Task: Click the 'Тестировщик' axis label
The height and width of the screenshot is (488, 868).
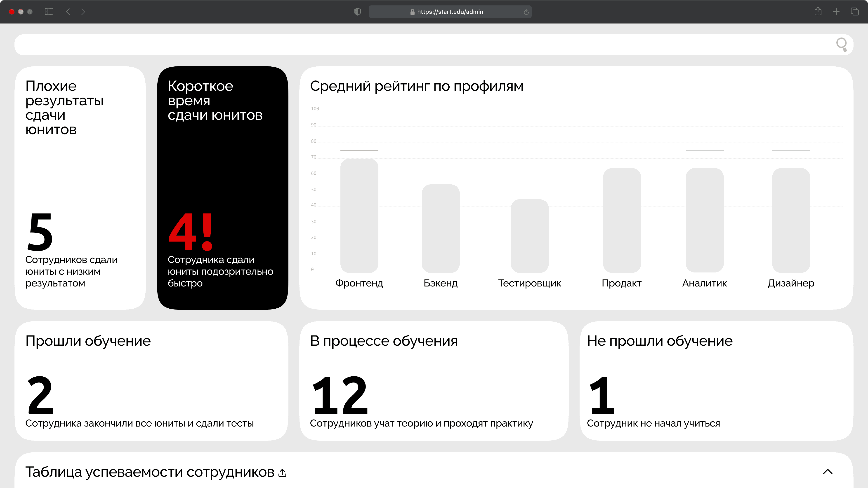Action: pyautogui.click(x=530, y=283)
